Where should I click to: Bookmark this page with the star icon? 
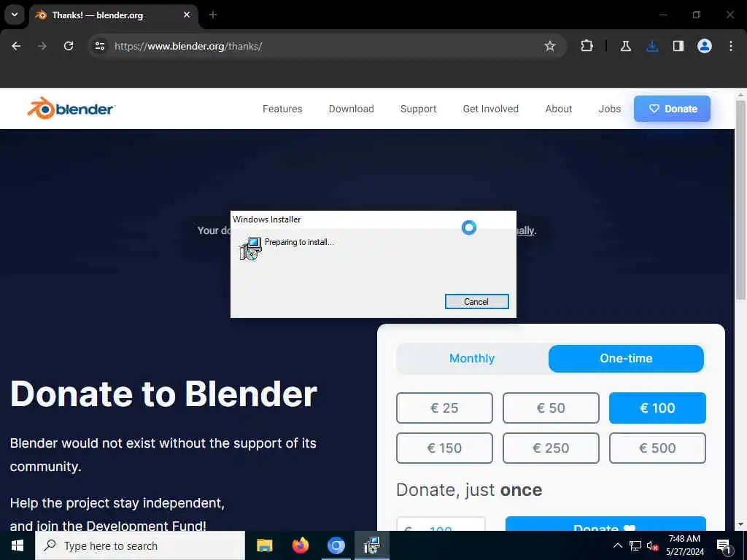click(550, 46)
